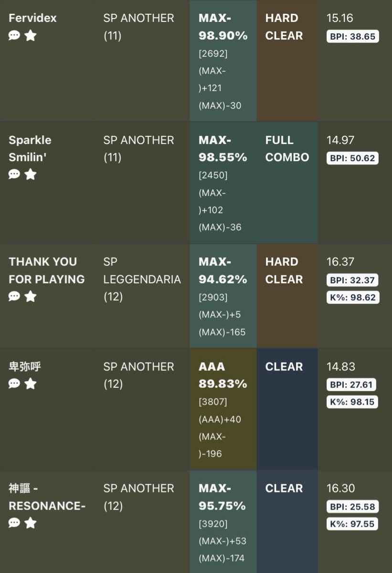This screenshot has width=392, height=573.
Task: Select the K%: 98.15 badge
Action: pyautogui.click(x=353, y=402)
